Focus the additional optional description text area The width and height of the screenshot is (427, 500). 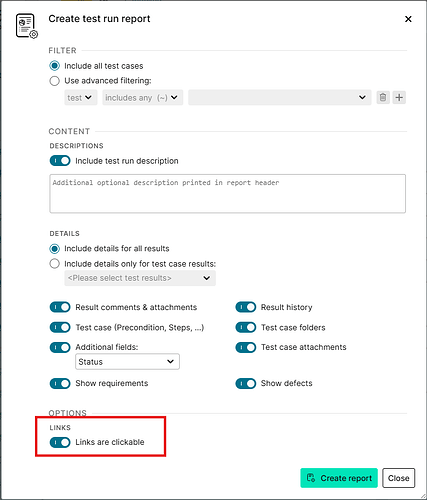(x=228, y=193)
